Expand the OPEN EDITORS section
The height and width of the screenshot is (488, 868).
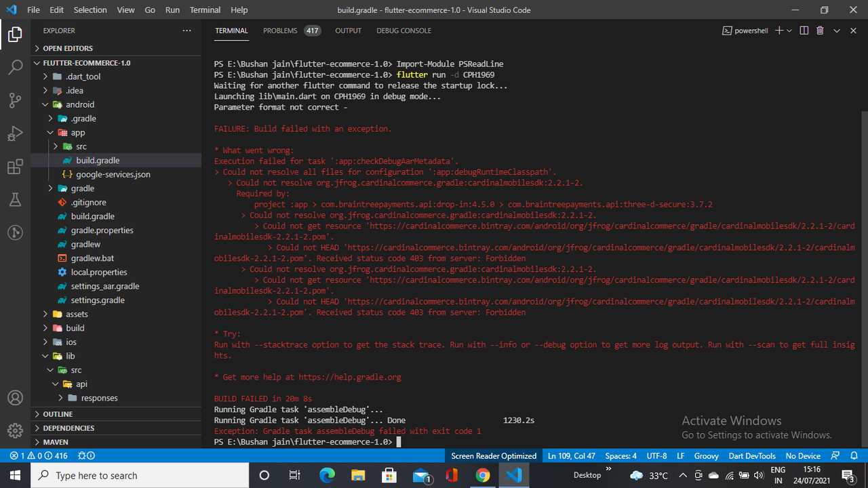click(x=116, y=49)
